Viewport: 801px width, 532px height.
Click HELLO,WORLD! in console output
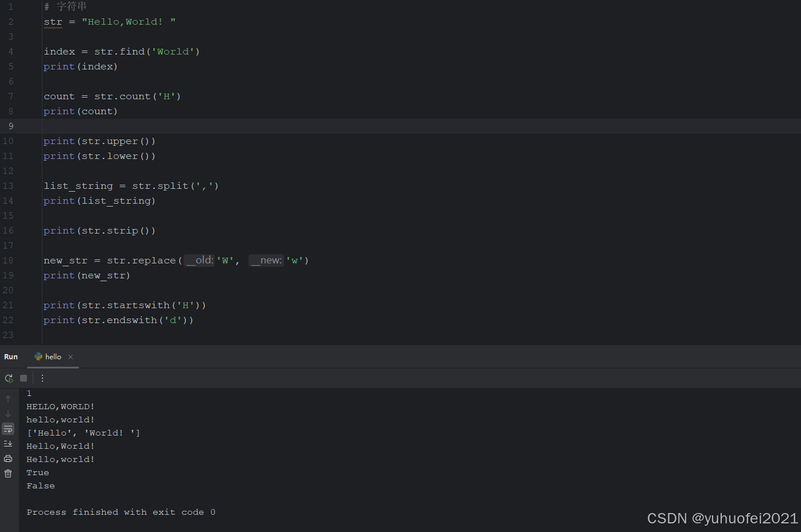60,407
